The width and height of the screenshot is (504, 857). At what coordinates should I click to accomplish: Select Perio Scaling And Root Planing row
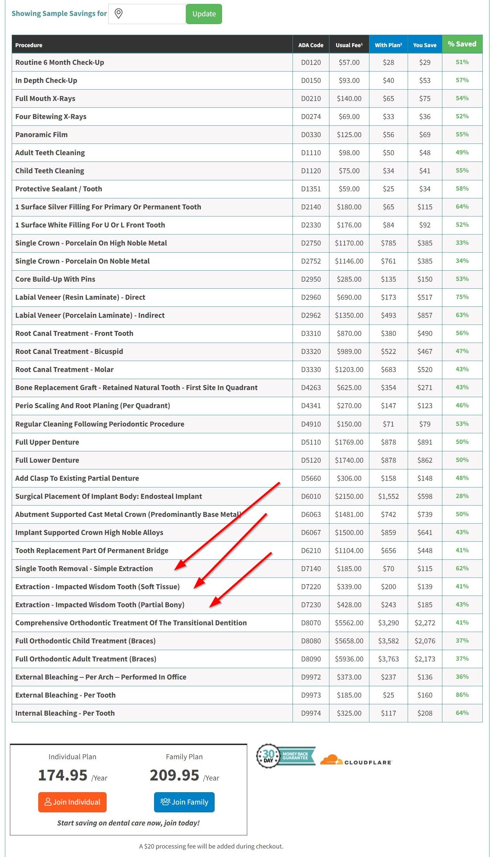coord(247,406)
